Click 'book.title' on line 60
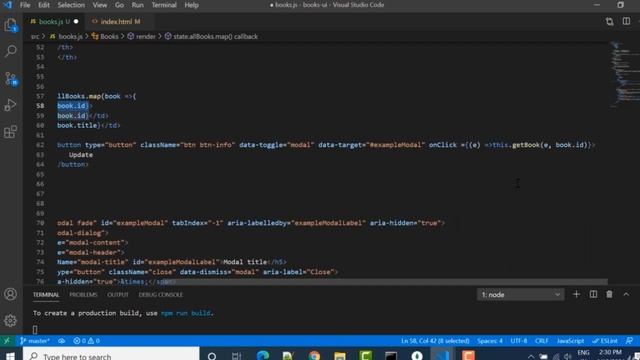The width and height of the screenshot is (640, 360). point(77,125)
